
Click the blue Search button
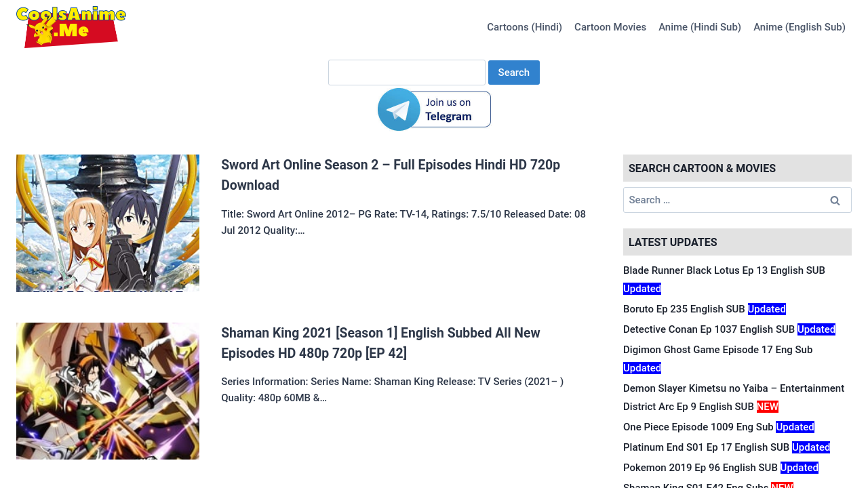514,73
